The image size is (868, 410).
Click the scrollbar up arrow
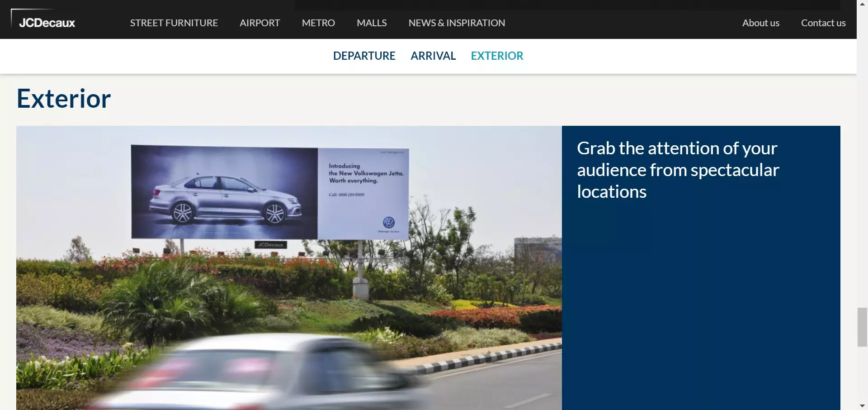(862, 4)
